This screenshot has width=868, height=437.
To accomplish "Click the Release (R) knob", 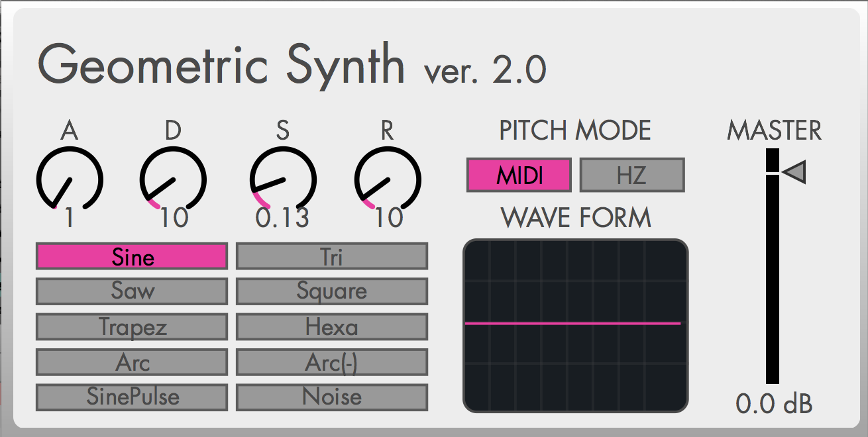I will click(x=388, y=179).
